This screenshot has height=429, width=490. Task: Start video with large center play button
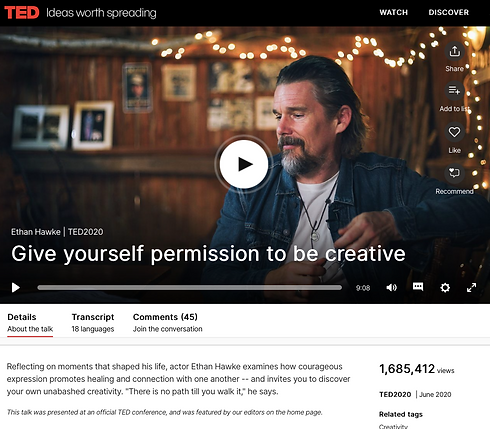(x=244, y=164)
